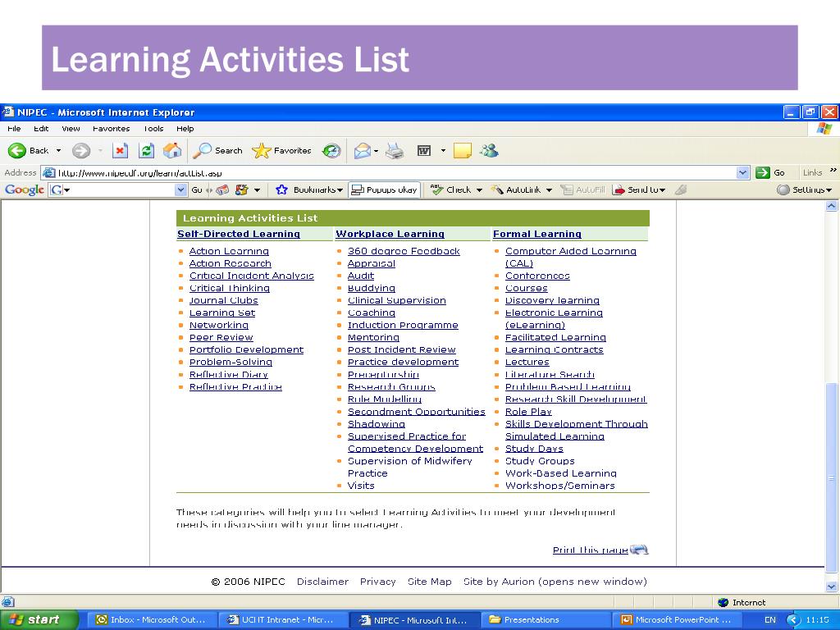Go to Home page icon

click(x=172, y=151)
